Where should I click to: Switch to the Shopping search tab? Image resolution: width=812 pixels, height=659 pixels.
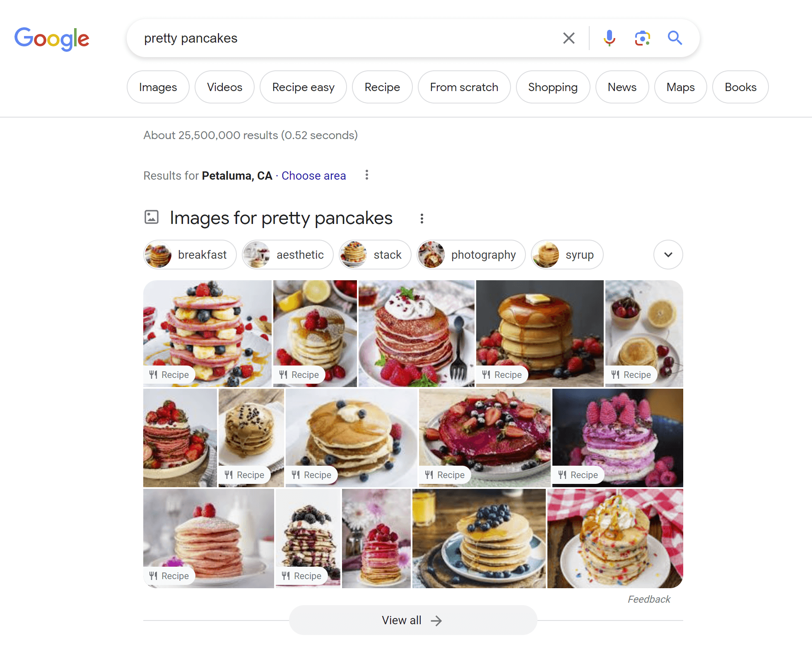tap(553, 87)
